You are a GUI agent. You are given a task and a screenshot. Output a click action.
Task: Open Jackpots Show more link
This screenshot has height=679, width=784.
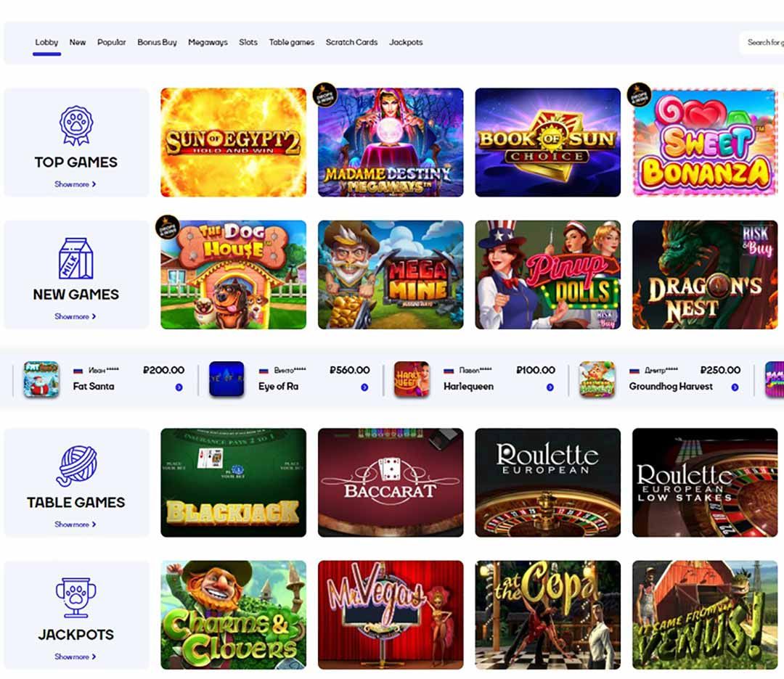tap(75, 657)
